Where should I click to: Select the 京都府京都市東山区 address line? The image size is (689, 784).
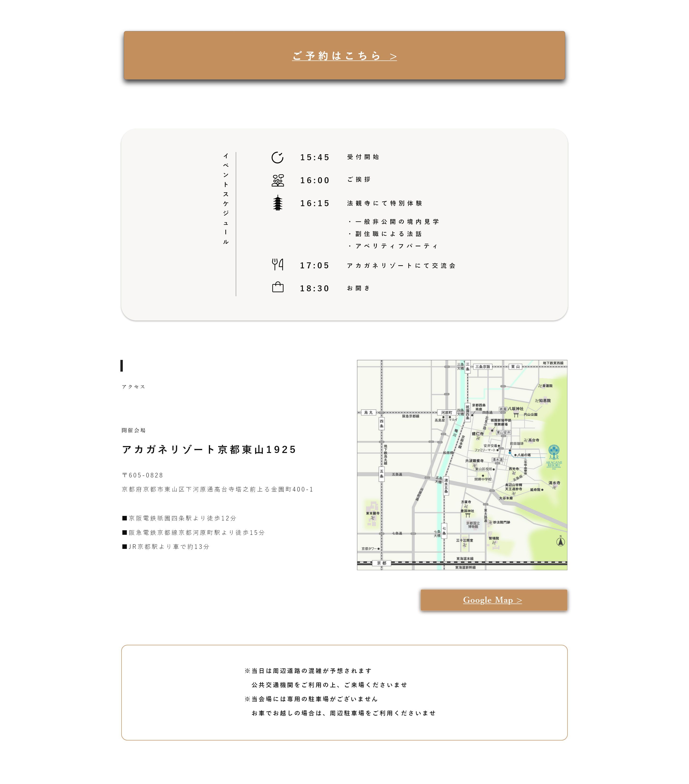pyautogui.click(x=217, y=489)
